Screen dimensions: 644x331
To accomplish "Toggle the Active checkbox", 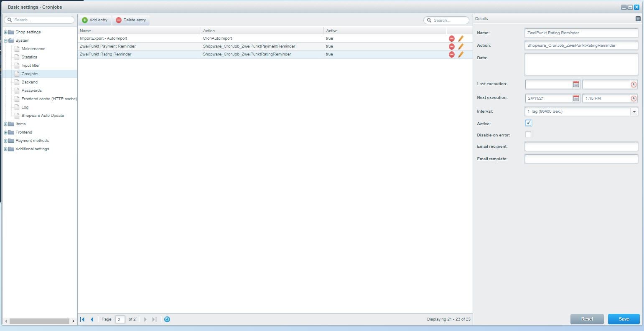I will coord(528,123).
